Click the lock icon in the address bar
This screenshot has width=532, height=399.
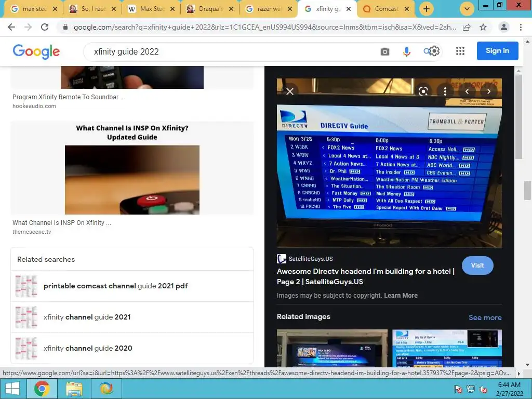[x=65, y=27]
